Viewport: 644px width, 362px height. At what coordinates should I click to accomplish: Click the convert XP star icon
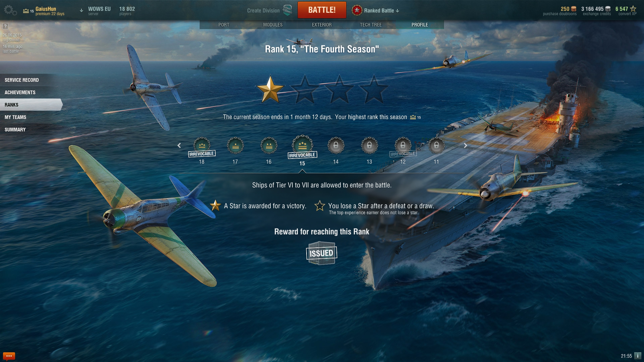click(x=633, y=9)
